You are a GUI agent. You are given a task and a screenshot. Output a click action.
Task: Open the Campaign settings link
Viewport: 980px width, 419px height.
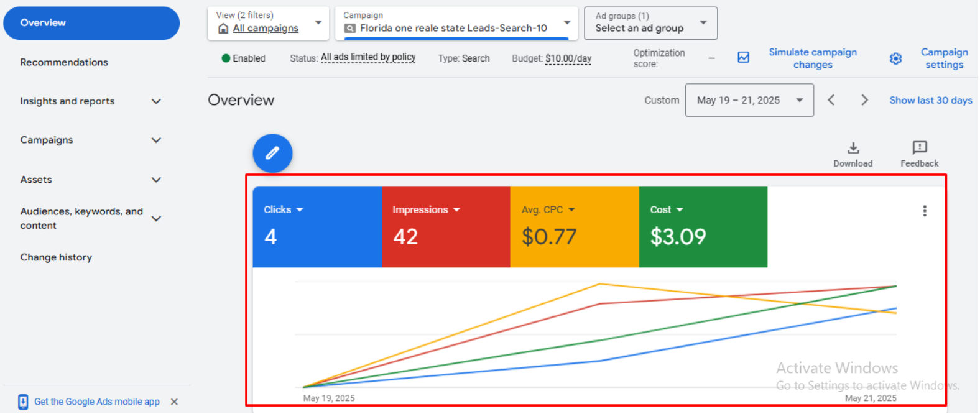tap(944, 58)
